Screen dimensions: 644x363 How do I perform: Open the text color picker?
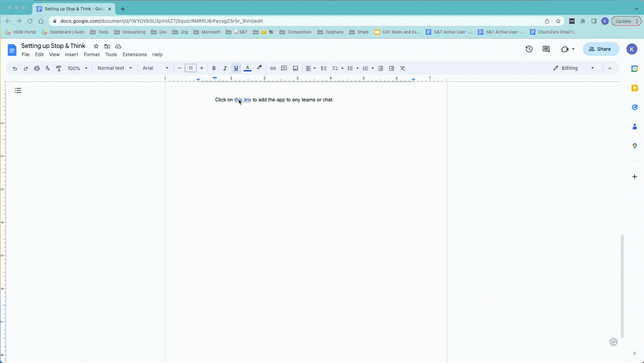248,68
